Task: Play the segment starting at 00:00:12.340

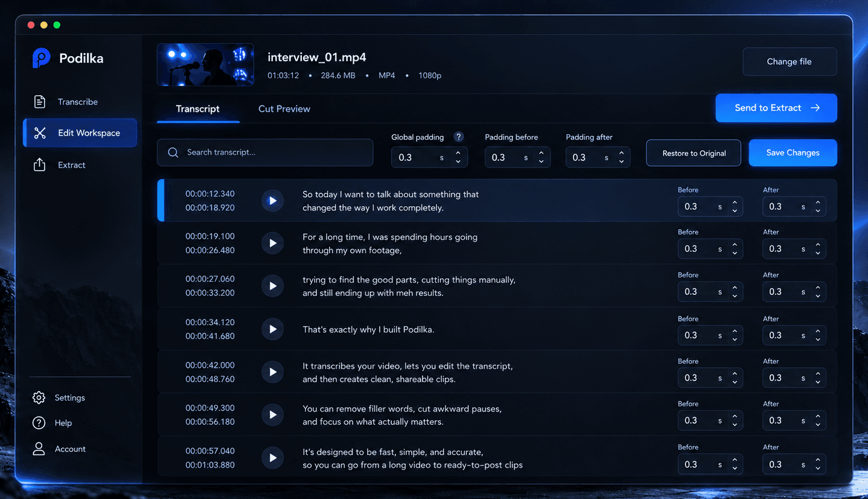Action: [x=272, y=201]
